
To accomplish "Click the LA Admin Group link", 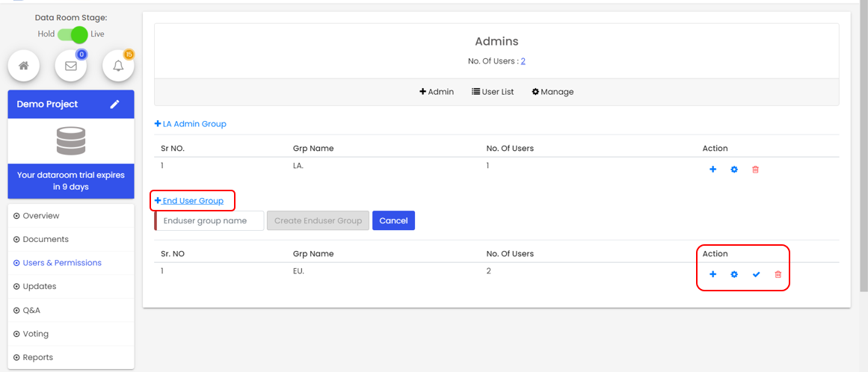I will pos(191,124).
